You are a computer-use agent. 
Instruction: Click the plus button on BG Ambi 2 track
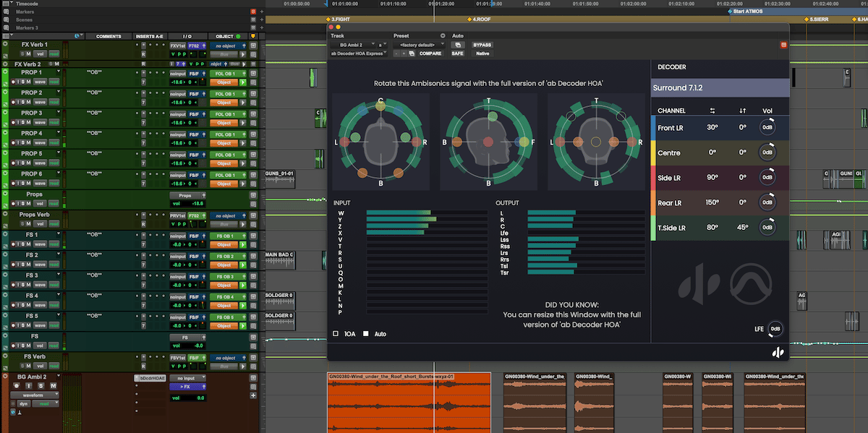click(x=253, y=395)
